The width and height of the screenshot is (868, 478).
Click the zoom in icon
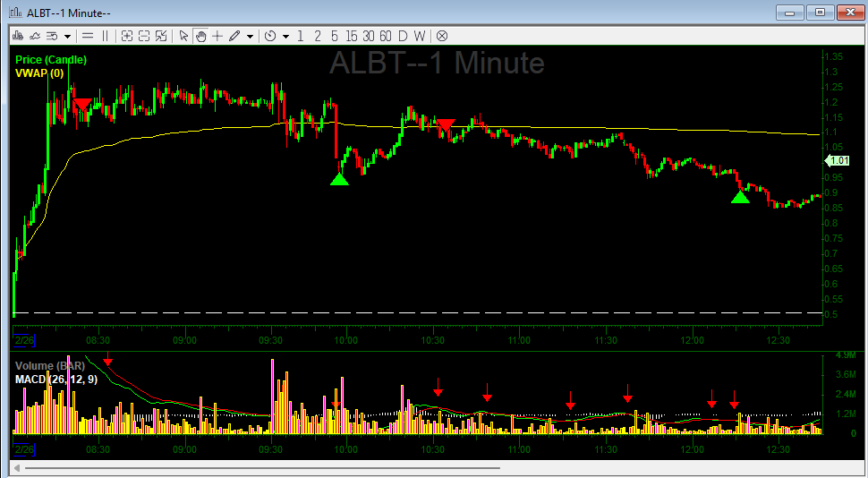pos(127,36)
